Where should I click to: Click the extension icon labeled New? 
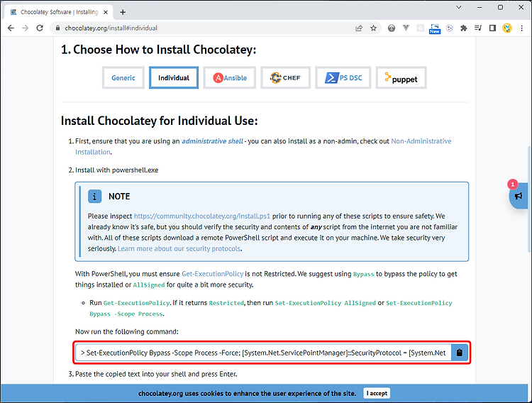[435, 28]
